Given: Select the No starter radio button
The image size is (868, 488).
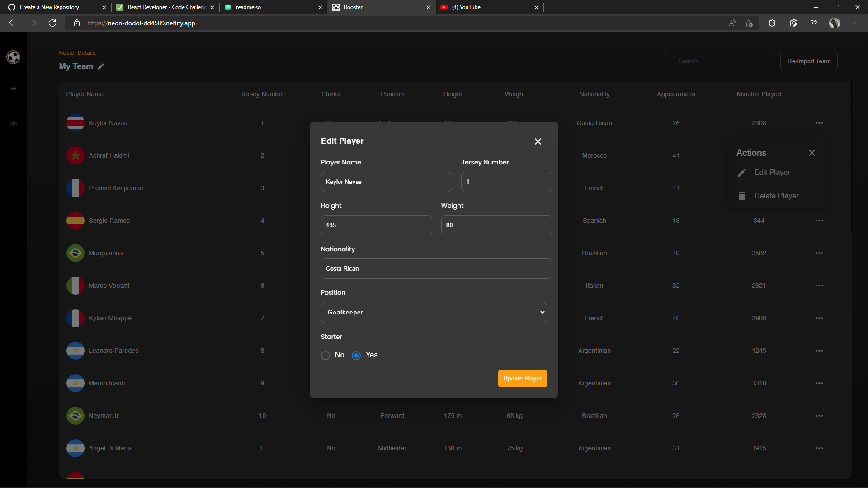Looking at the screenshot, I should (325, 355).
